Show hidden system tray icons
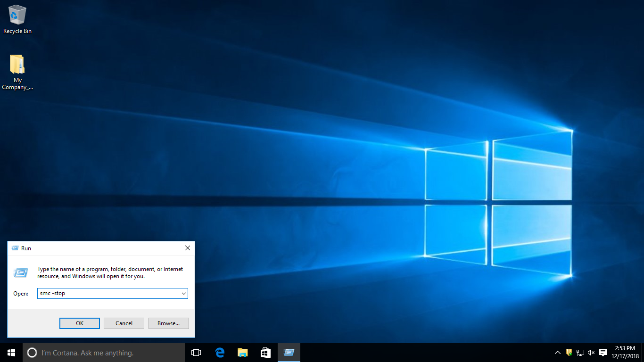This screenshot has width=644, height=362. point(558,353)
